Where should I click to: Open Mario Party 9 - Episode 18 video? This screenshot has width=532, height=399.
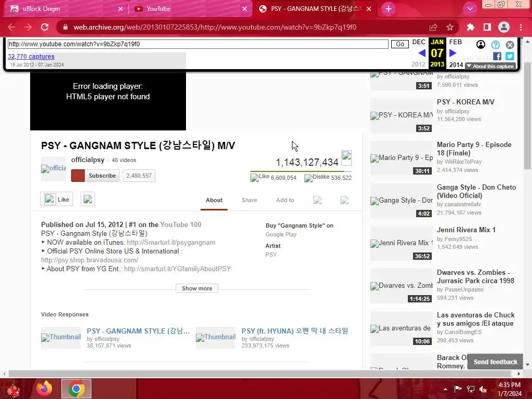(x=474, y=149)
